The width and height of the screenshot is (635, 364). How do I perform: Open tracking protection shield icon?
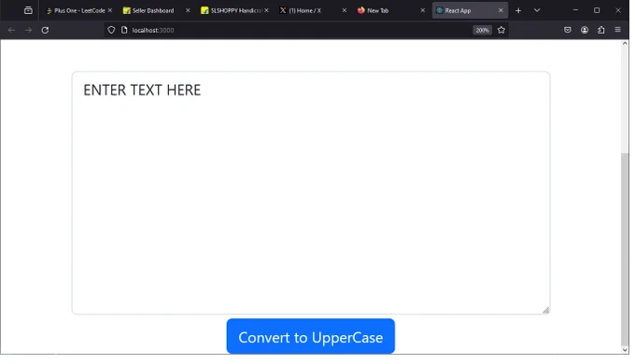pyautogui.click(x=112, y=31)
